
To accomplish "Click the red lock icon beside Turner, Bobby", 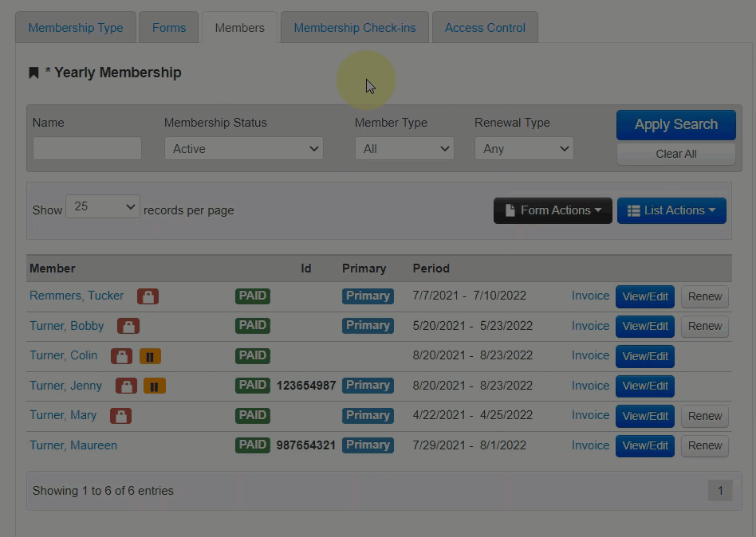I will pyautogui.click(x=128, y=326).
